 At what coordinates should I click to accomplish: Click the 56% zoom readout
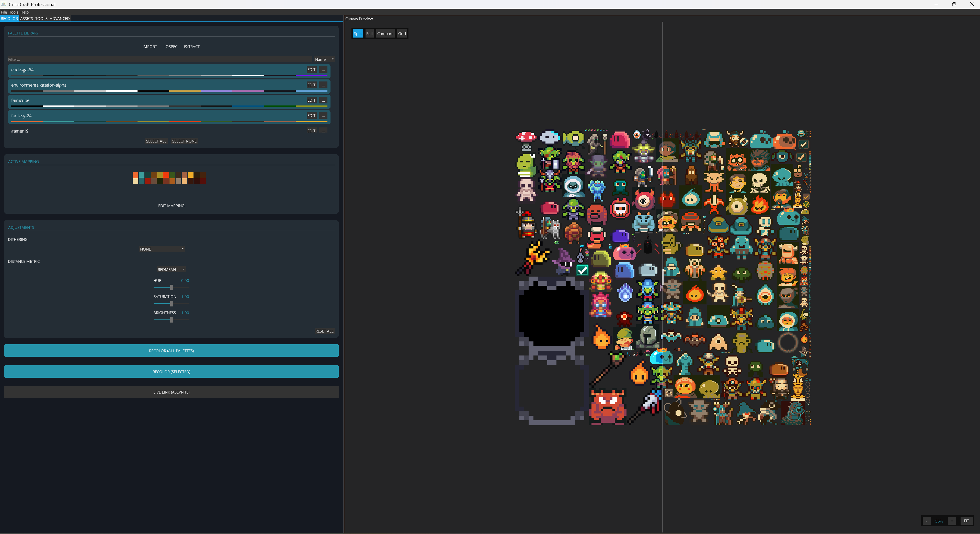(939, 521)
